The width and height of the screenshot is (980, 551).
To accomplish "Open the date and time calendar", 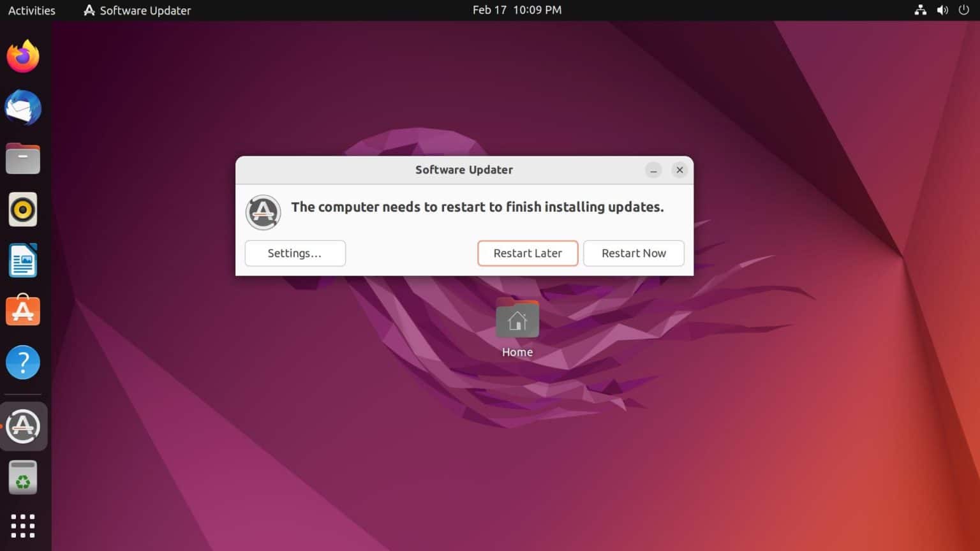I will [517, 10].
